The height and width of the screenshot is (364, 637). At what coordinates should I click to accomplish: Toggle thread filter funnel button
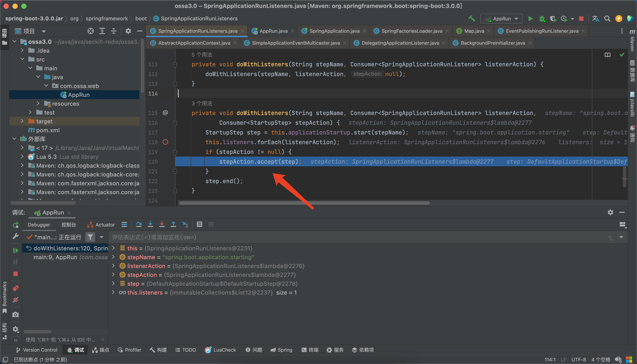pyautogui.click(x=90, y=237)
